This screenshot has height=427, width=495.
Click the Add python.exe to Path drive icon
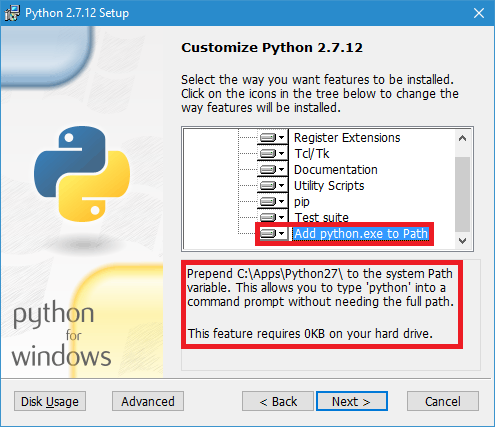(268, 233)
